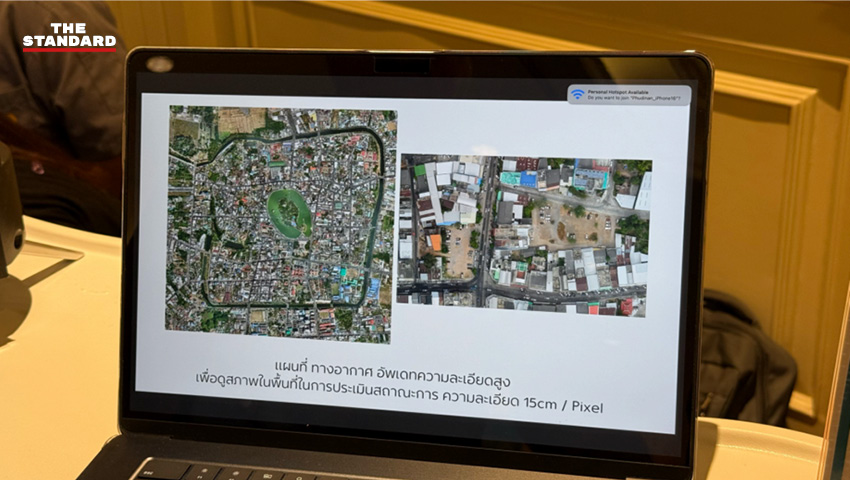Select the city-wide aerial map image with moat

click(x=281, y=223)
